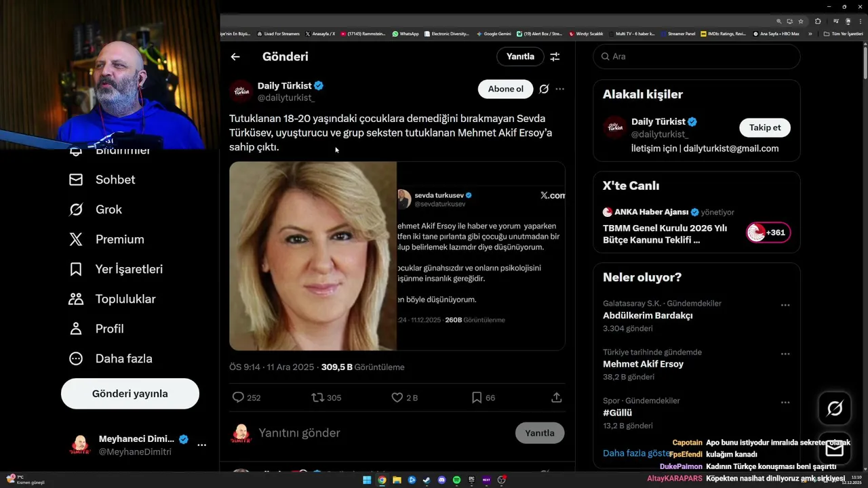The height and width of the screenshot is (488, 868).
Task: Open Grok from the left sidebar
Action: click(96, 209)
